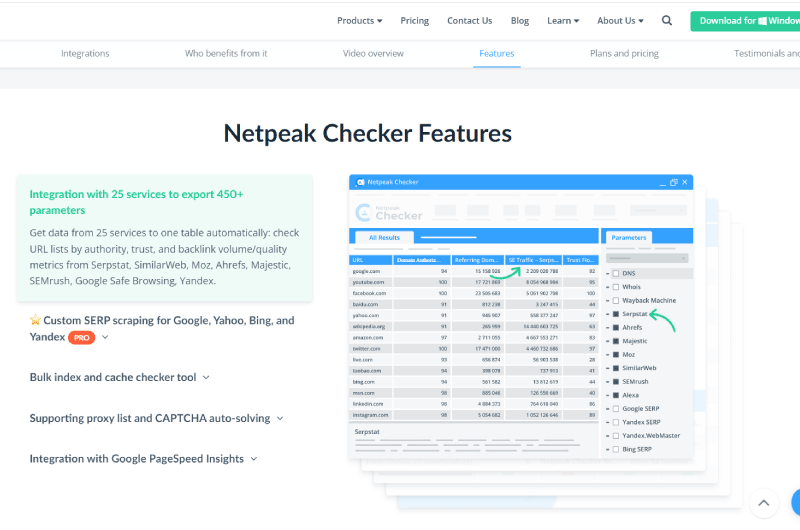Screen dimensions: 800x530
Task: Toggle the Whois checkbox in the preview
Action: 616,287
